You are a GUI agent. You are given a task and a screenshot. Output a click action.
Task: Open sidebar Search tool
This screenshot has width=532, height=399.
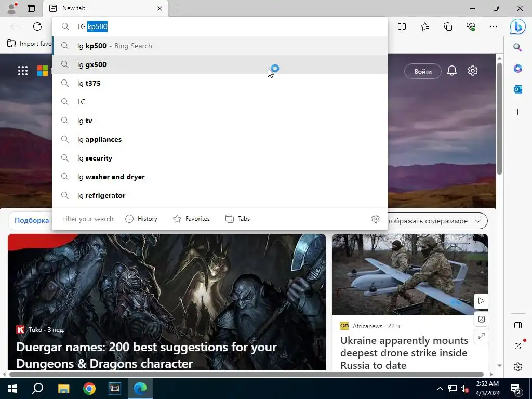(x=517, y=47)
